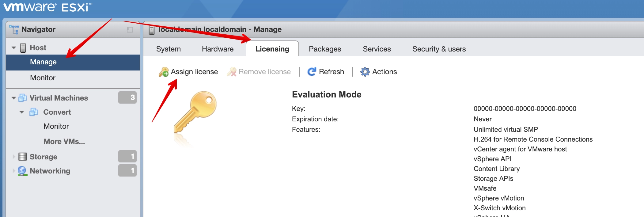Screen dimensions: 644x217
Task: Click the Networking globe icon
Action: (22, 171)
